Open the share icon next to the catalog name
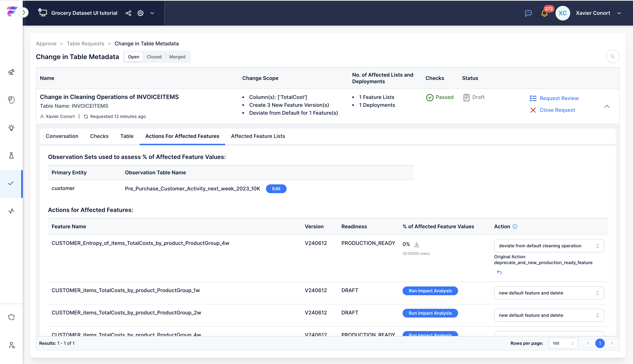 click(x=128, y=13)
